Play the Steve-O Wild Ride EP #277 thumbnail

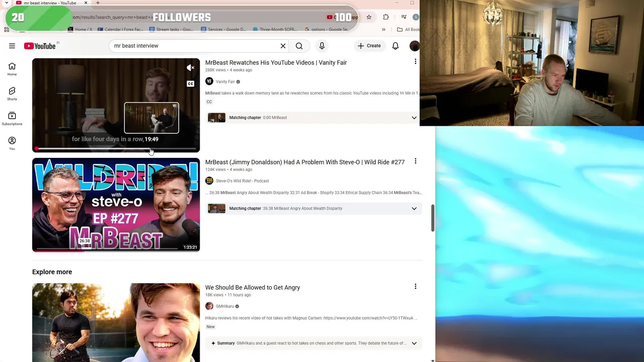(116, 205)
